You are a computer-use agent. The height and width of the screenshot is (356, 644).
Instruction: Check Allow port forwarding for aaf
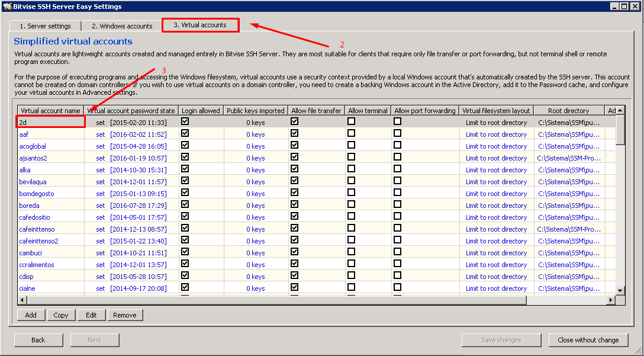398,134
